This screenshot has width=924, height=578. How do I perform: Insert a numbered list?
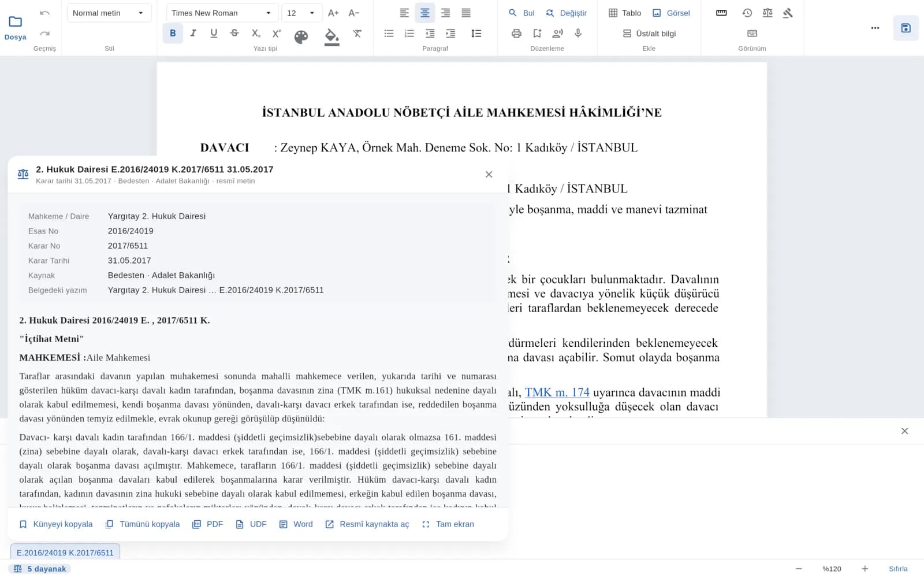(409, 34)
